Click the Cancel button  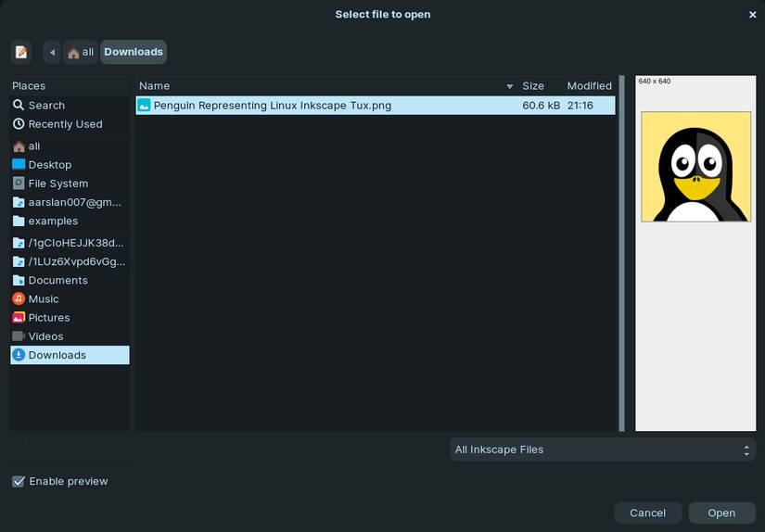pos(647,513)
